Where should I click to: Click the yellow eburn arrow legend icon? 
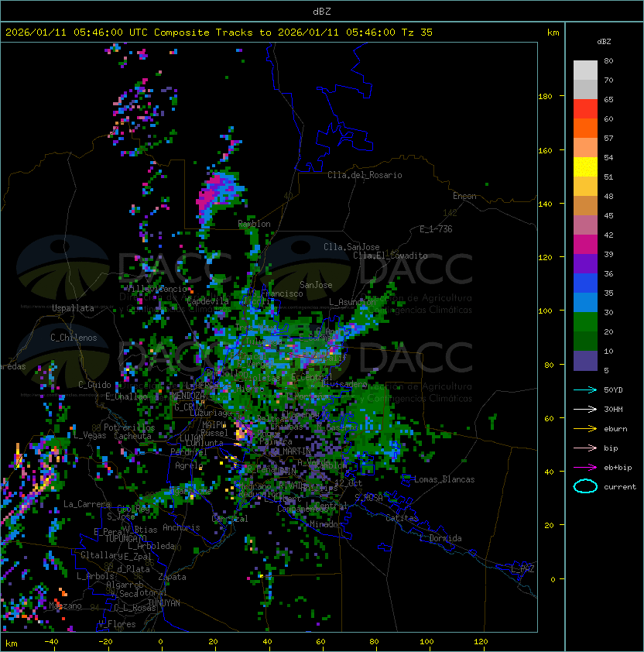point(585,429)
